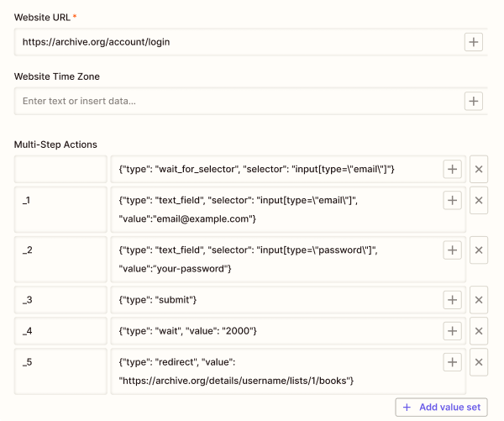The image size is (504, 421).
Task: Click the plus icon in Website Time Zone field
Action: (474, 101)
